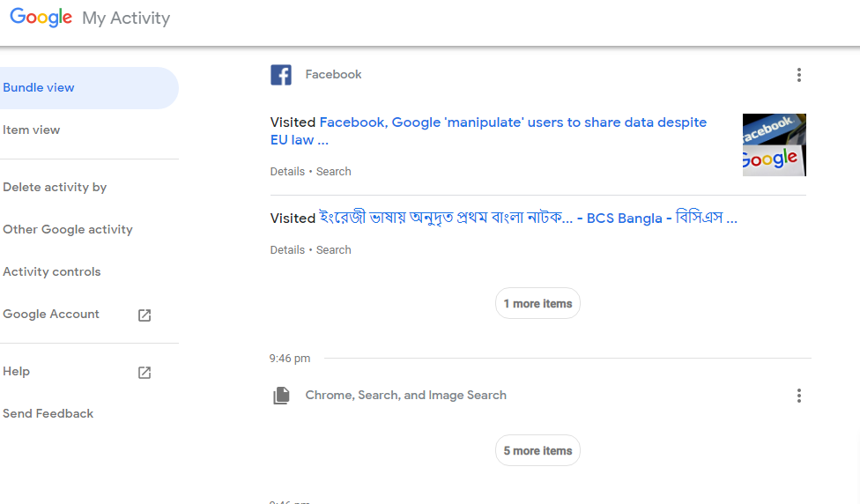Expand the "5 more items" button
The height and width of the screenshot is (504, 860).
pos(537,450)
